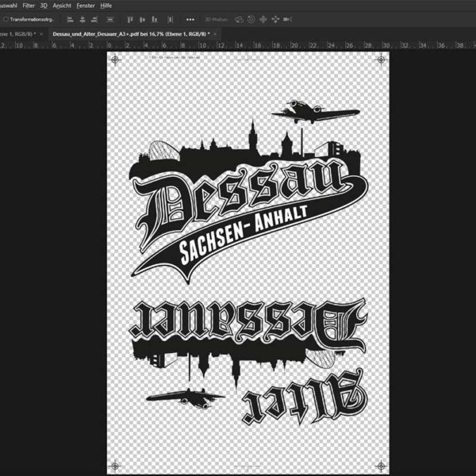
Task: Open the 3D menu
Action: pyautogui.click(x=44, y=6)
